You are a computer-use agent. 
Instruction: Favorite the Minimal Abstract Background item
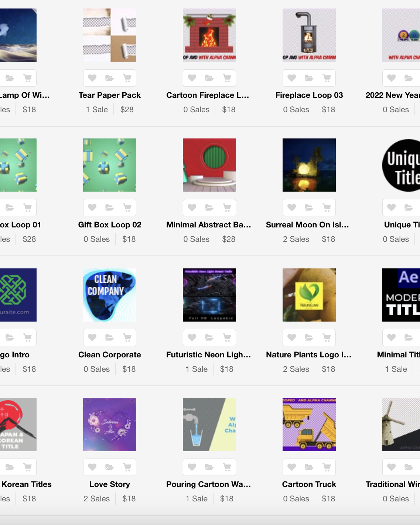pyautogui.click(x=192, y=207)
